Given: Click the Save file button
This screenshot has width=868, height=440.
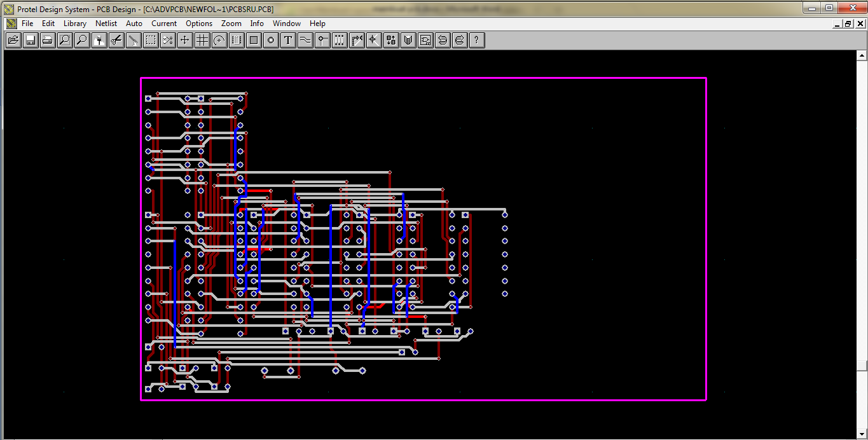Looking at the screenshot, I should click(30, 39).
